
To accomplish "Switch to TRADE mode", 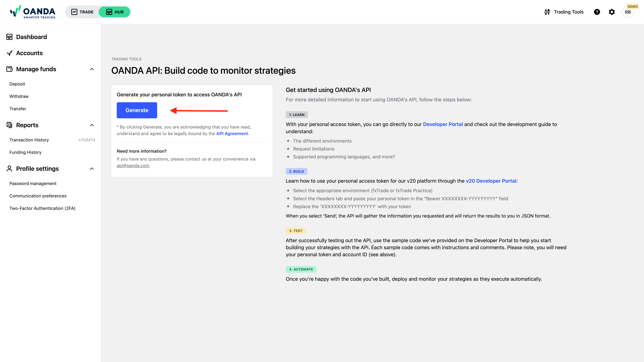I will [83, 12].
